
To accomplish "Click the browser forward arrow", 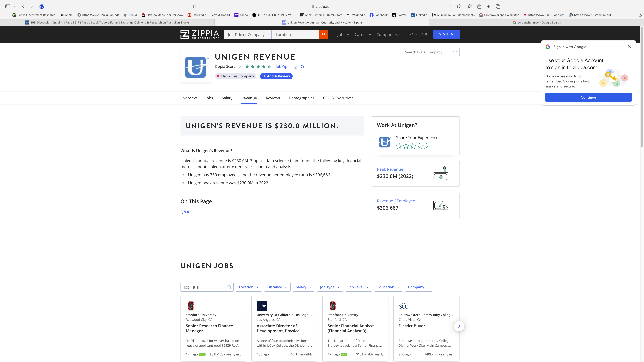I will 32,7.
